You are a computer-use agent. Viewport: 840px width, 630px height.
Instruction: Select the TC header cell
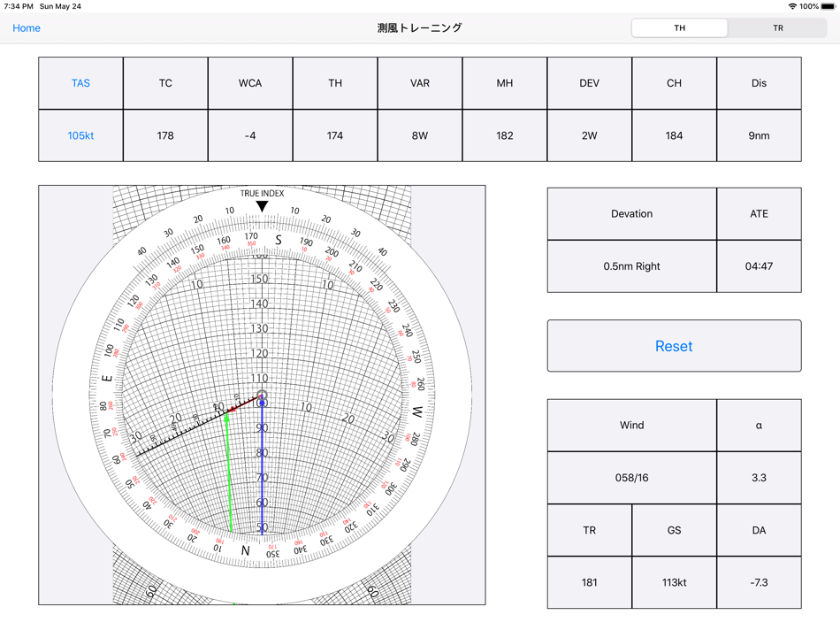165,83
